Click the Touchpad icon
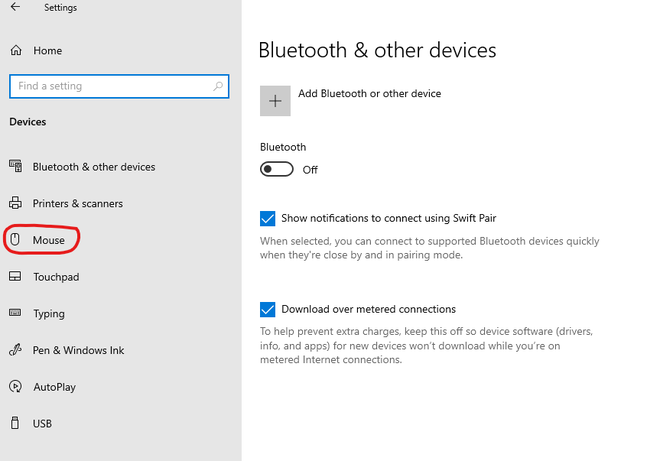The image size is (660, 461). point(15,277)
